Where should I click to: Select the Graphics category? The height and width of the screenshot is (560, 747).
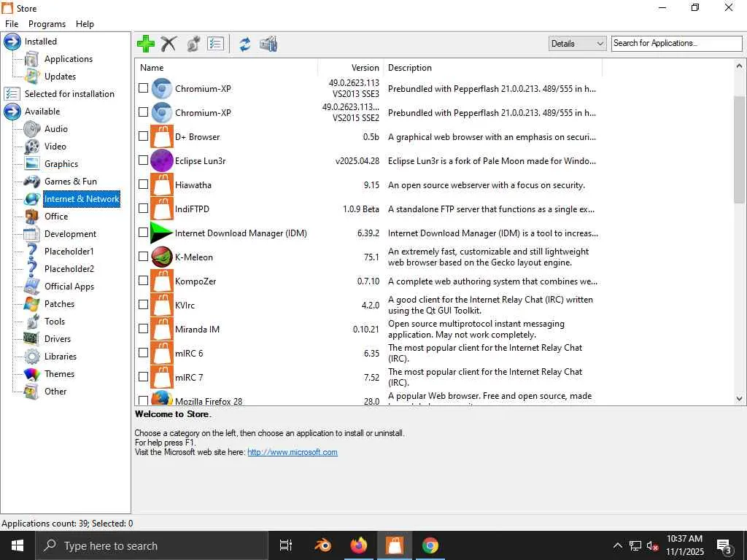point(61,164)
